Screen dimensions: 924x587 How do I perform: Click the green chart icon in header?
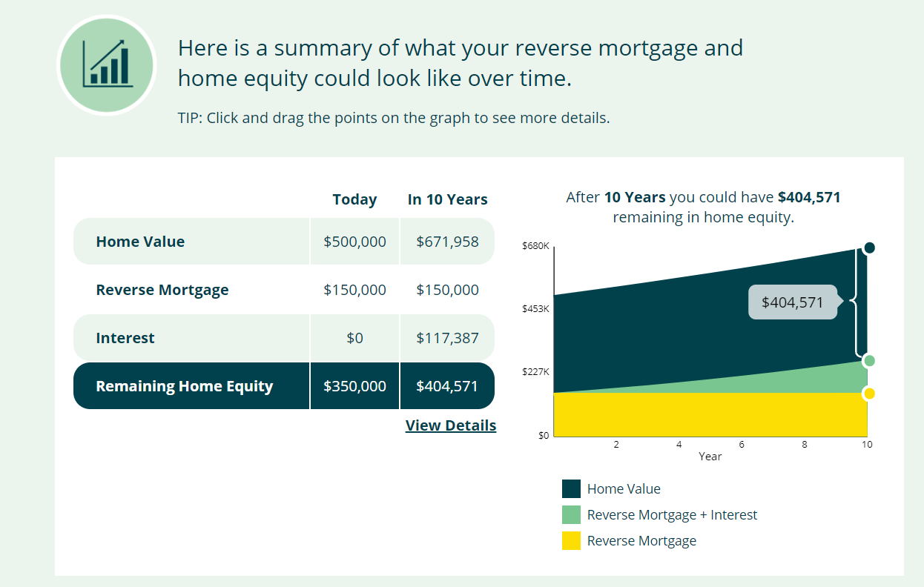pyautogui.click(x=106, y=65)
